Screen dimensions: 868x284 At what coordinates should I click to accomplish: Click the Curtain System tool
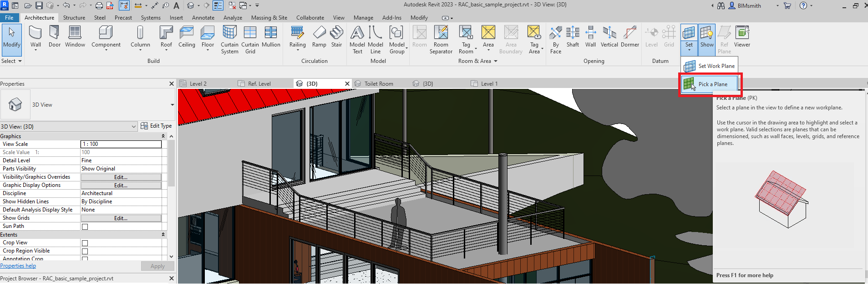pos(229,39)
